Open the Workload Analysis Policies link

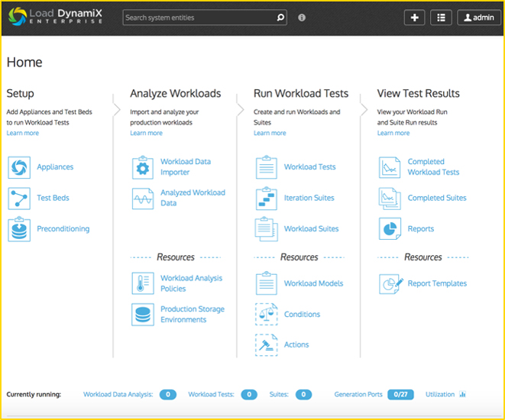pyautogui.click(x=191, y=283)
